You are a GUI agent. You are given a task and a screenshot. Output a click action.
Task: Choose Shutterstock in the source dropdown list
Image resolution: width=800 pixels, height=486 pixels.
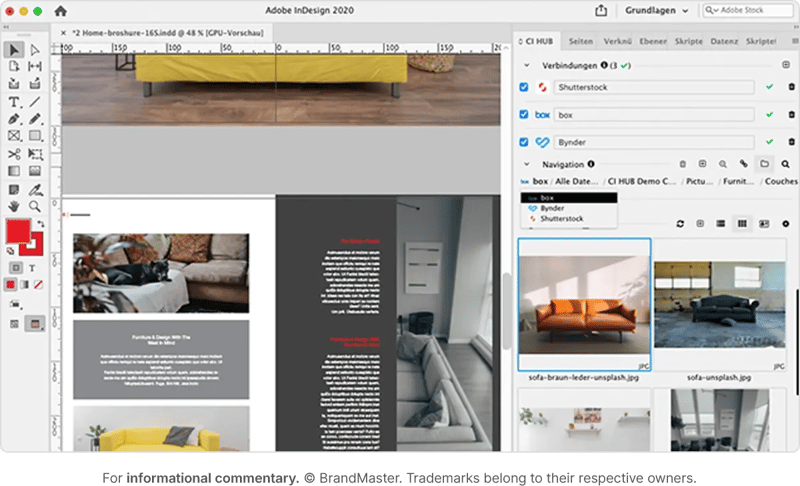click(x=569, y=219)
